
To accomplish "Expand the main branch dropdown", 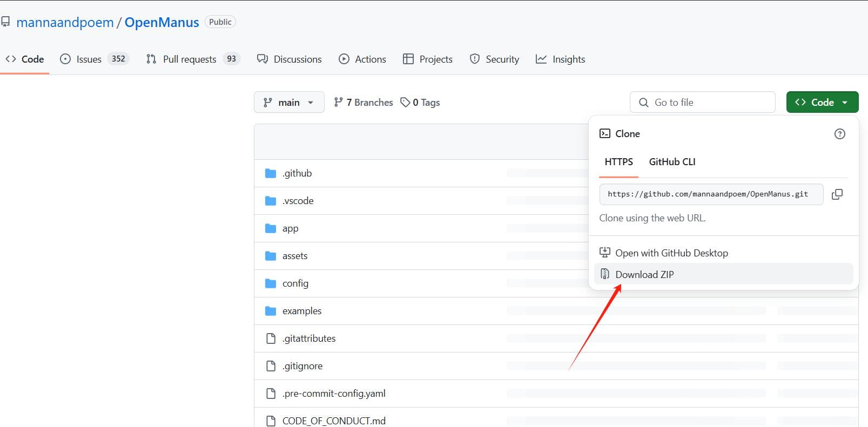I will pos(289,102).
